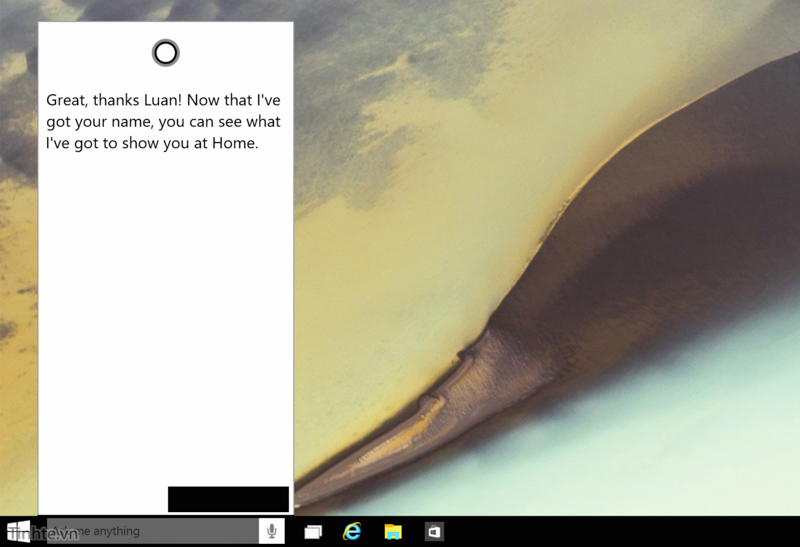Click the empty white area of Cortana panel
The image size is (800, 547).
(165, 320)
